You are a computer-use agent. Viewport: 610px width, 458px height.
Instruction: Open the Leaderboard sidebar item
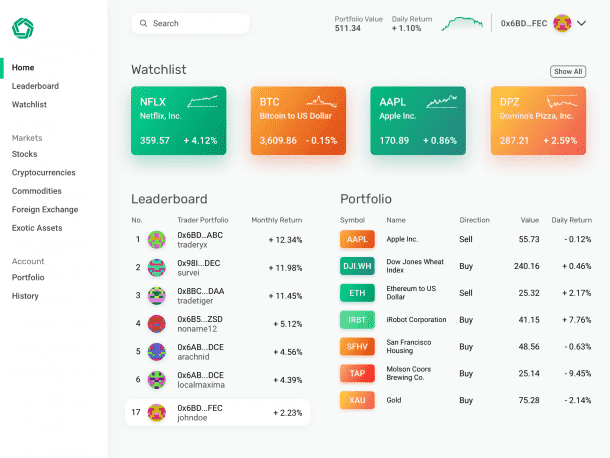tap(35, 86)
